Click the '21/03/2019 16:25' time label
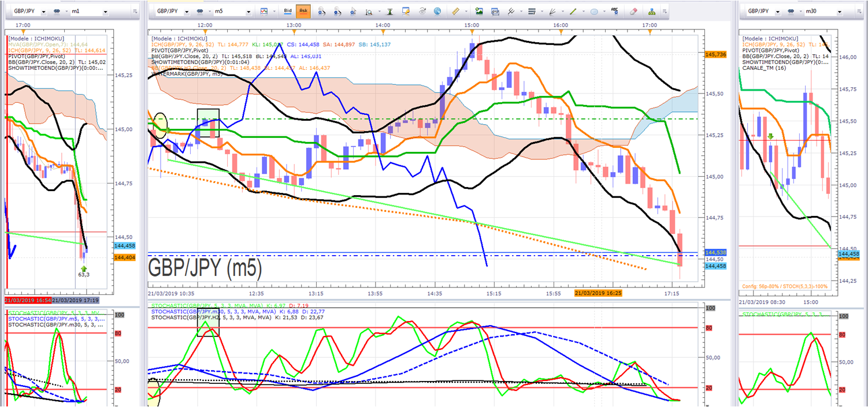This screenshot has width=868, height=407. pos(598,293)
